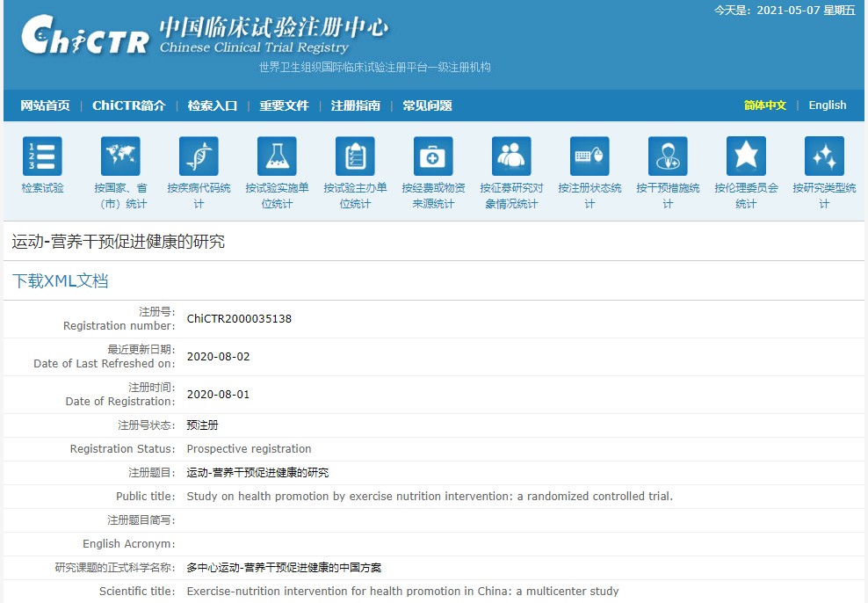Image resolution: width=868 pixels, height=603 pixels.
Task: Click the 注册题目 value in the table row
Action: pos(257,472)
